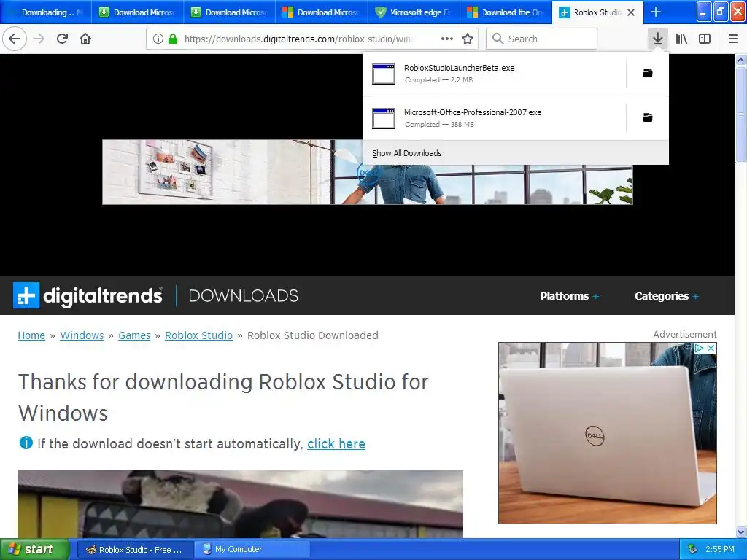Open a new browser tab
The image size is (747, 560).
pyautogui.click(x=656, y=12)
